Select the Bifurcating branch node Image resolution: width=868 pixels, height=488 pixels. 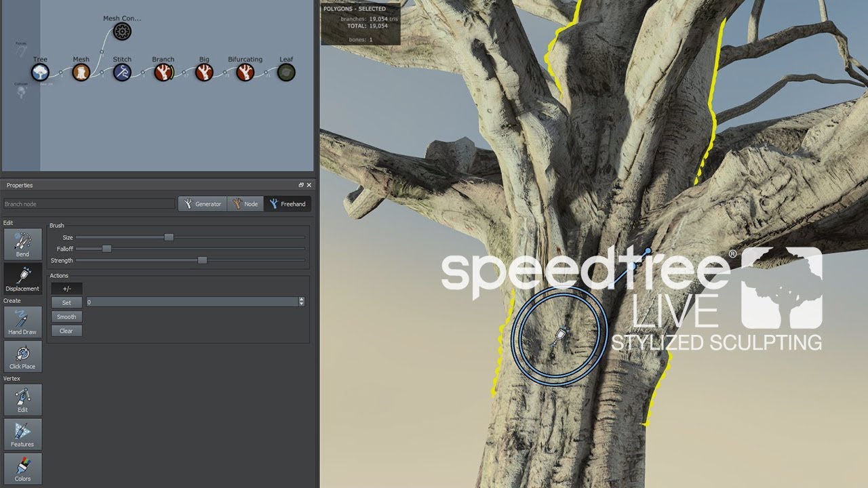tap(245, 73)
